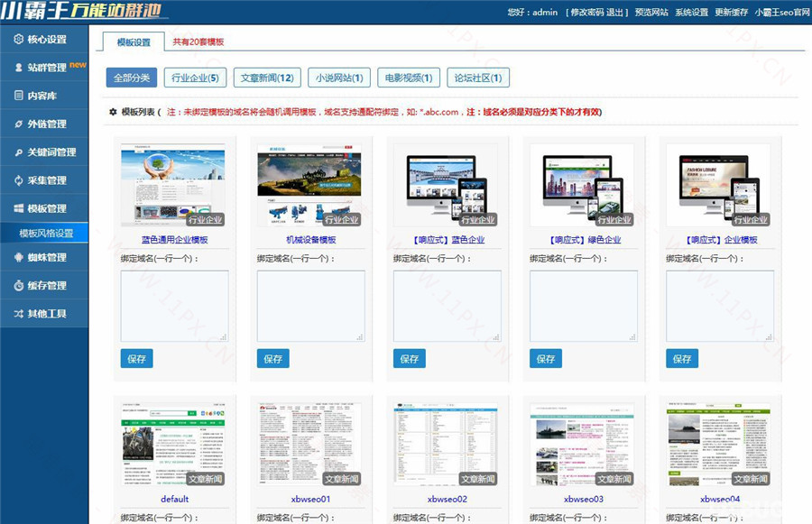
Task: Click the user icon beside 站群管理
Action: click(x=18, y=68)
